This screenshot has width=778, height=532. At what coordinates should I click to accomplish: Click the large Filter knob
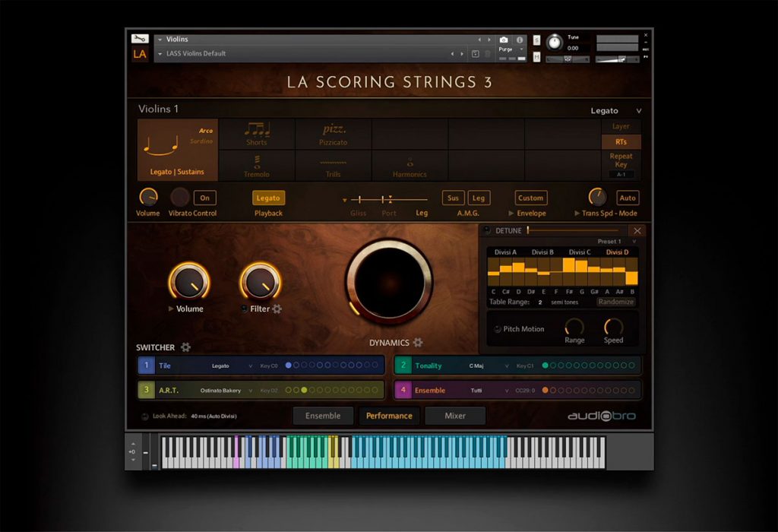[261, 281]
